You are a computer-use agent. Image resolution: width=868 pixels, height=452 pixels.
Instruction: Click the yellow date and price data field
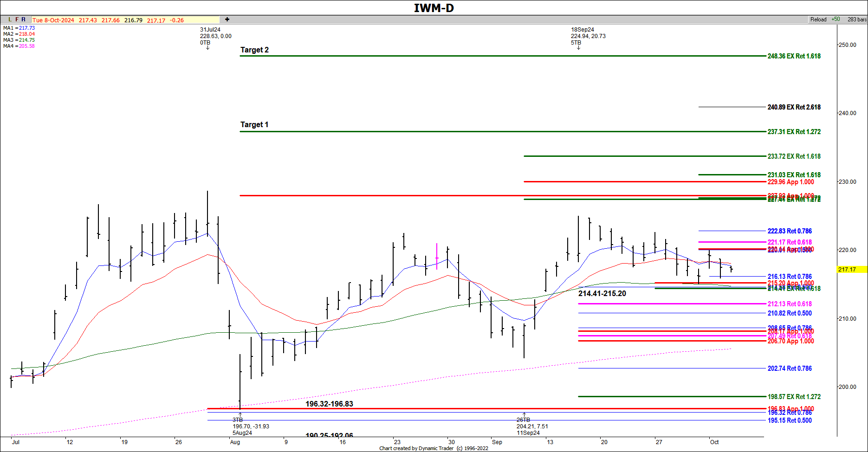click(125, 20)
